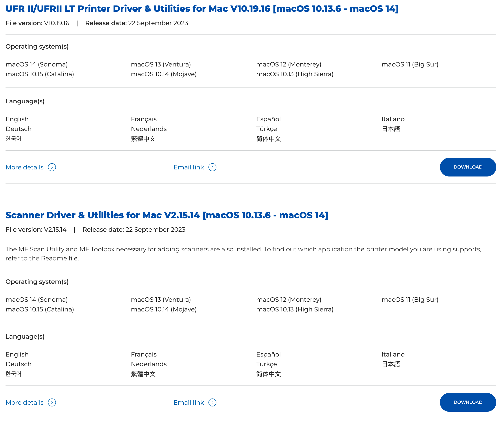This screenshot has width=504, height=425.
Task: Click the Operating system(s) heading of the Scanner Driver
Action: [37, 282]
